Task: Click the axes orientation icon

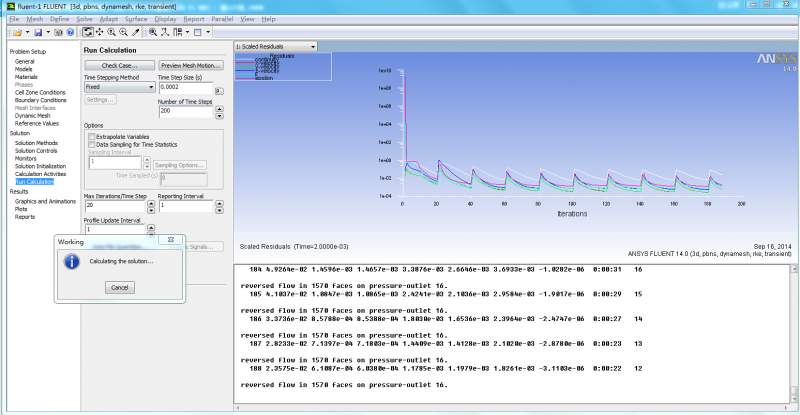Action: (165, 32)
